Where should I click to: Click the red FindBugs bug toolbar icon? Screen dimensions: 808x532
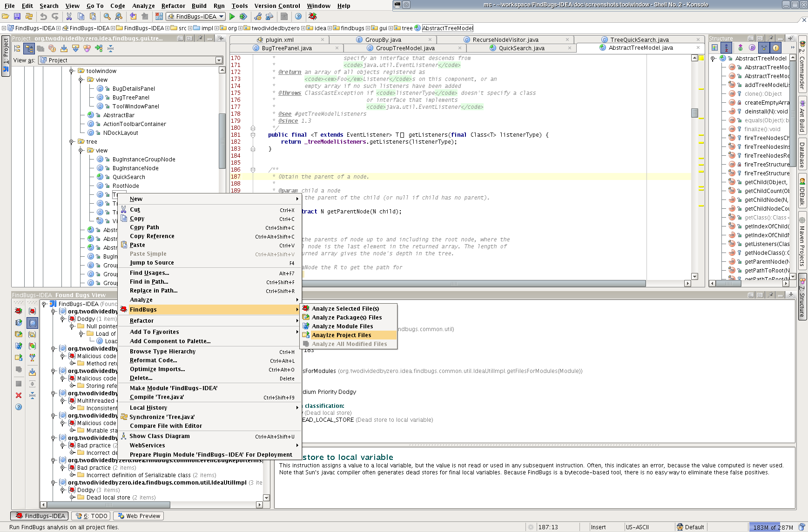point(312,17)
